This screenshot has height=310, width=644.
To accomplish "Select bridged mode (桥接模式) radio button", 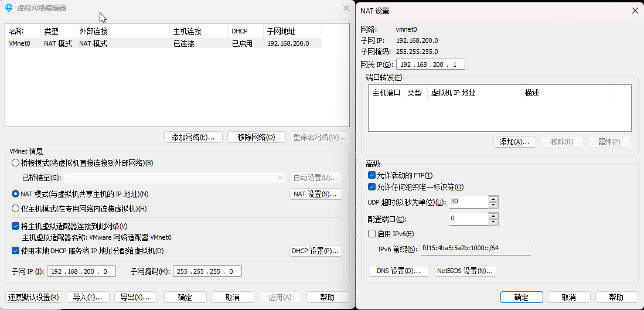I will coord(16,163).
